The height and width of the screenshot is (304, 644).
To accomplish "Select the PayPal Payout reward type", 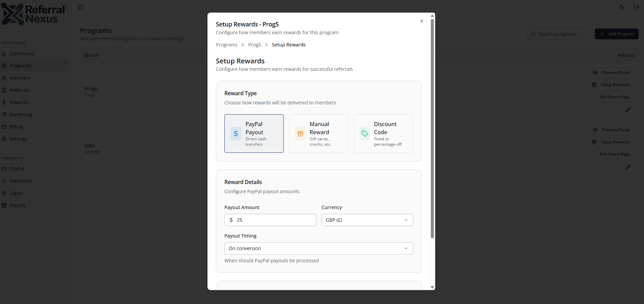I will pos(254,134).
